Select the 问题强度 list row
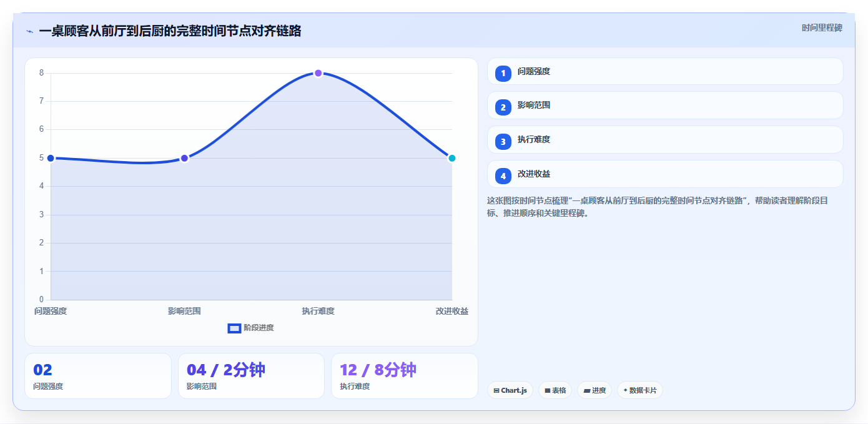The height and width of the screenshot is (424, 868). click(x=665, y=71)
